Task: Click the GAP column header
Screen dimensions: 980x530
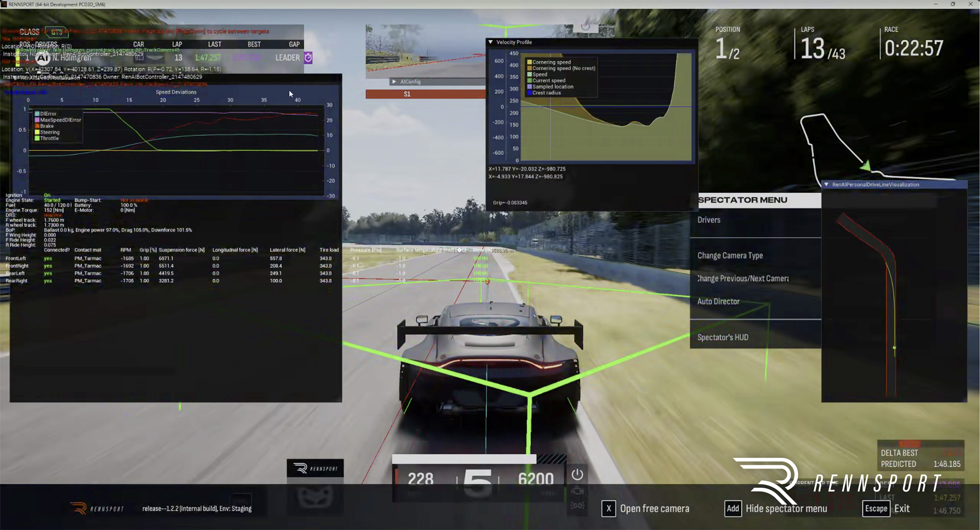Action: coord(295,44)
